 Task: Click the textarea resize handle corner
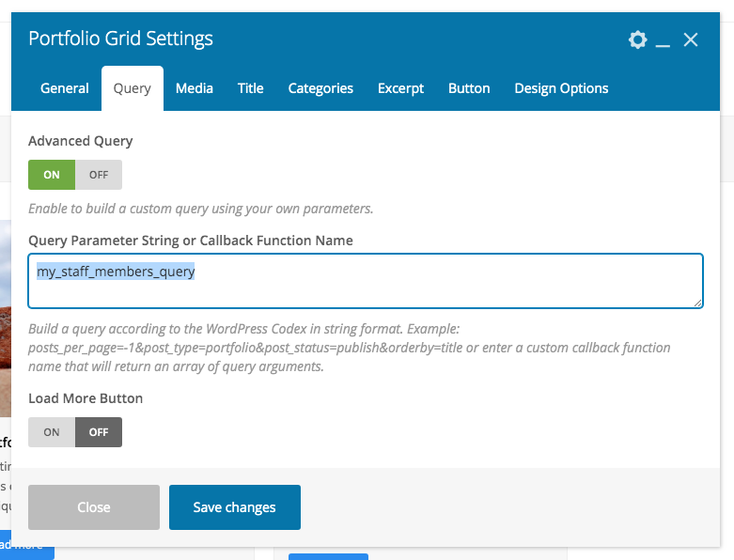(698, 303)
